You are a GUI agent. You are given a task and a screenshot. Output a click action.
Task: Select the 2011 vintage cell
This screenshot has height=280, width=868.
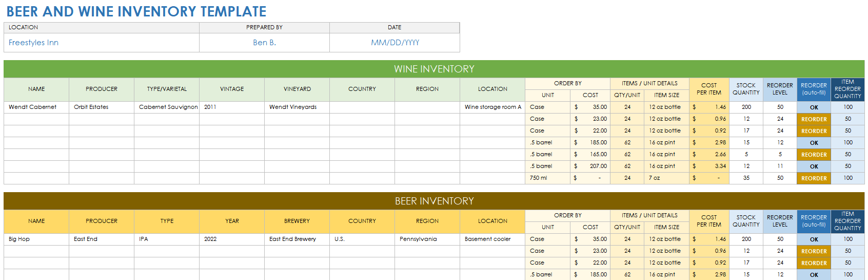232,107
